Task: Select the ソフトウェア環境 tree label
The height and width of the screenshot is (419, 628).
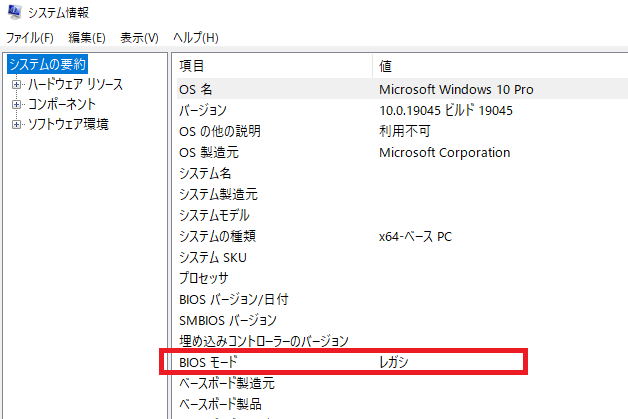Action: 68,125
